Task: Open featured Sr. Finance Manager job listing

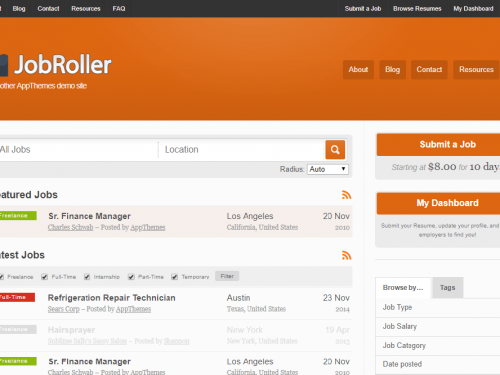Action: (x=89, y=216)
